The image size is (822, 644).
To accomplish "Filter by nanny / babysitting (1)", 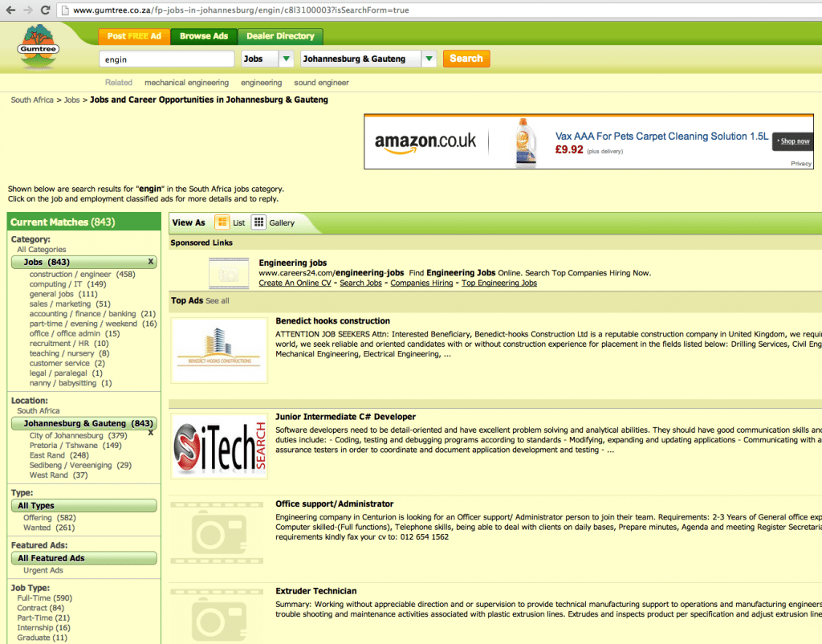I will (71, 383).
